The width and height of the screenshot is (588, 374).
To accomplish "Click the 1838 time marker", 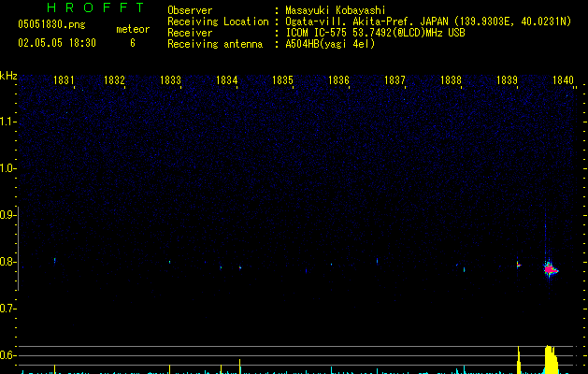I will pos(452,79).
